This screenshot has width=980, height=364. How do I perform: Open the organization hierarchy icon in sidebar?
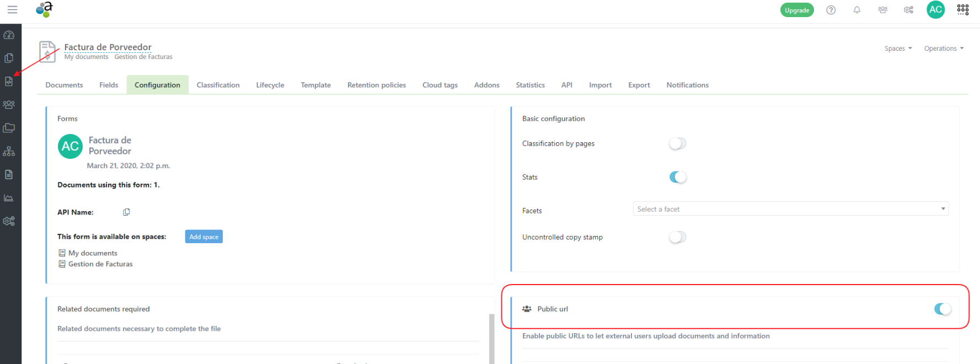pos(9,151)
